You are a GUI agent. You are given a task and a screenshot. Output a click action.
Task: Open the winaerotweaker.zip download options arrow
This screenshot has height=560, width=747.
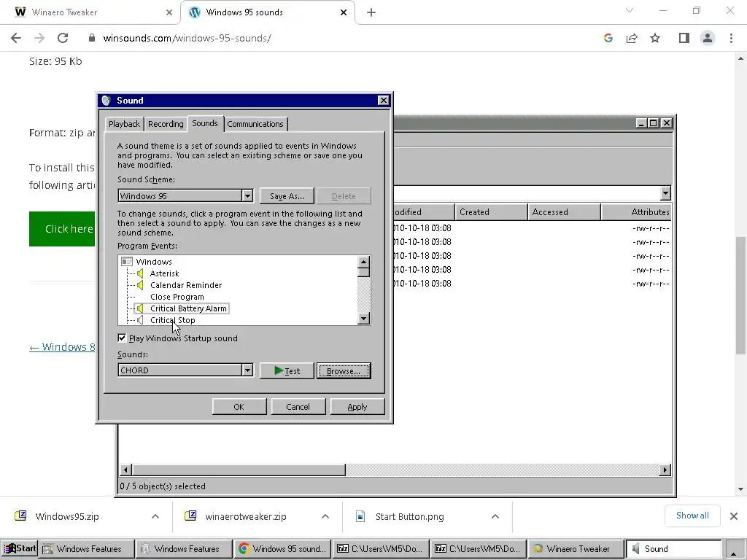click(325, 516)
